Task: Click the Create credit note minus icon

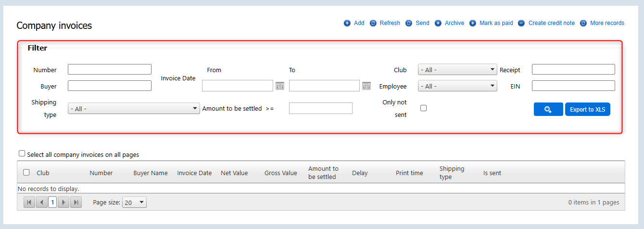Action: tap(521, 23)
